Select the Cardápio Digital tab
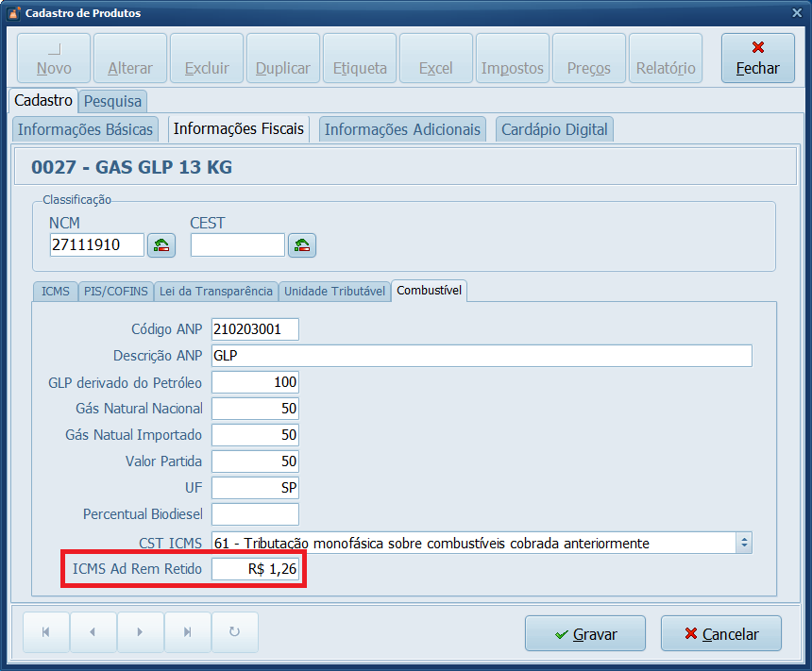The height and width of the screenshot is (671, 812). [554, 129]
